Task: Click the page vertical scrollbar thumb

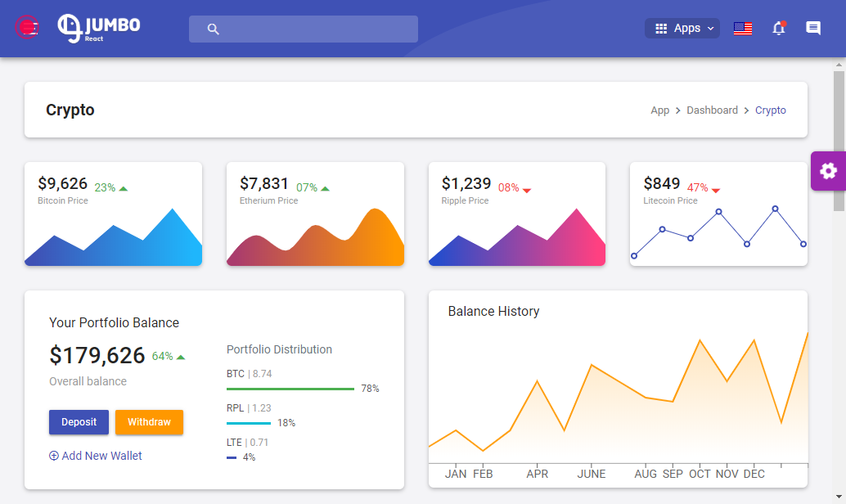Action: pos(839,141)
